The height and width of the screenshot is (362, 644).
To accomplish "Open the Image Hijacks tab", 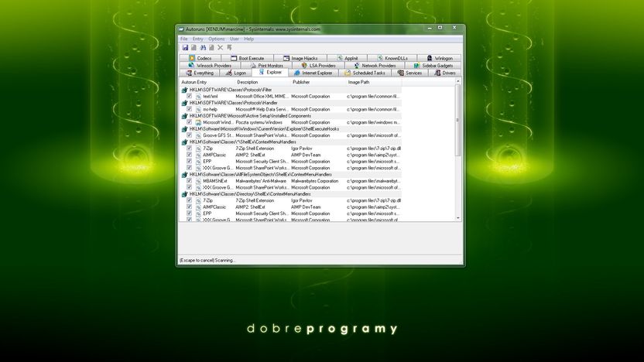I will pos(300,58).
